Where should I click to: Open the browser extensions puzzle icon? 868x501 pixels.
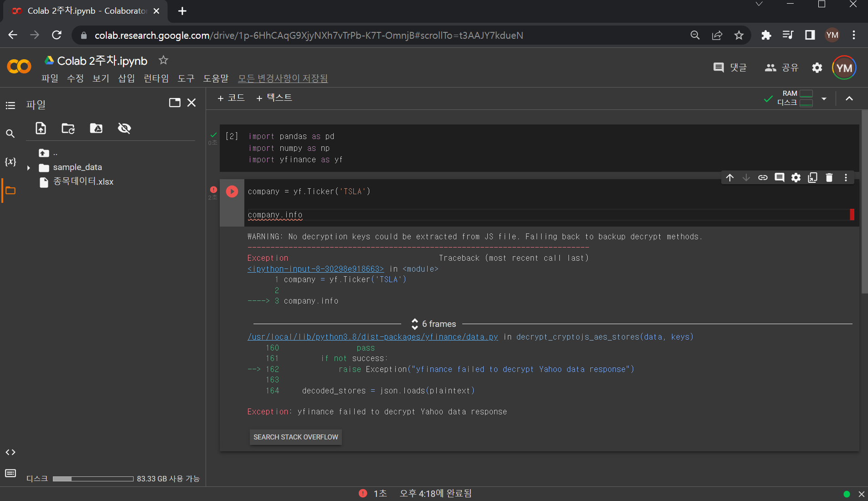[x=766, y=35]
